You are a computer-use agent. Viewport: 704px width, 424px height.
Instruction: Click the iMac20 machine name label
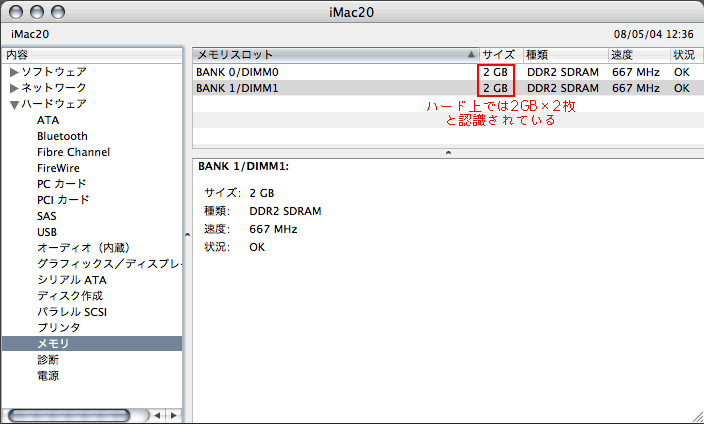pos(30,34)
